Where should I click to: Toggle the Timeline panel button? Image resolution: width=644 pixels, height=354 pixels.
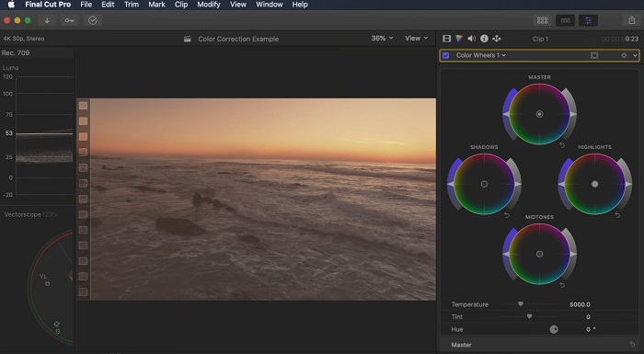pyautogui.click(x=565, y=20)
